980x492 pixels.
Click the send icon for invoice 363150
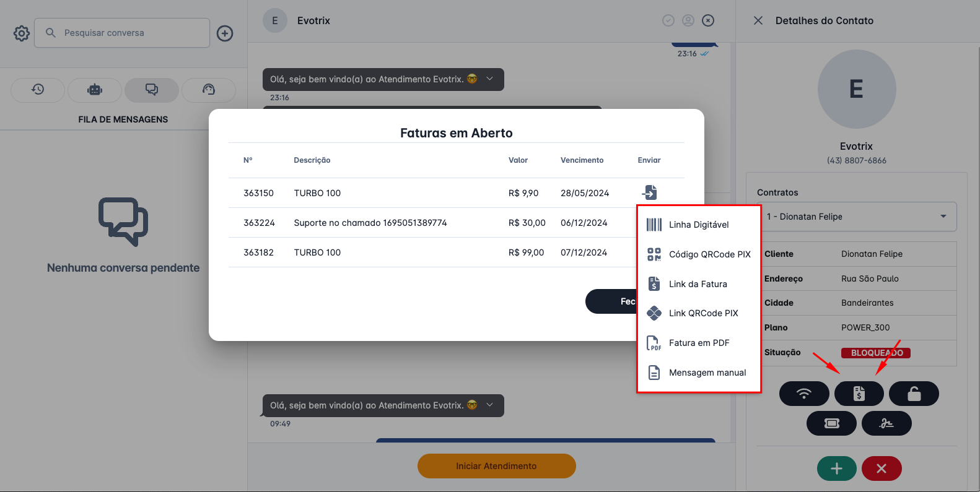coord(649,192)
